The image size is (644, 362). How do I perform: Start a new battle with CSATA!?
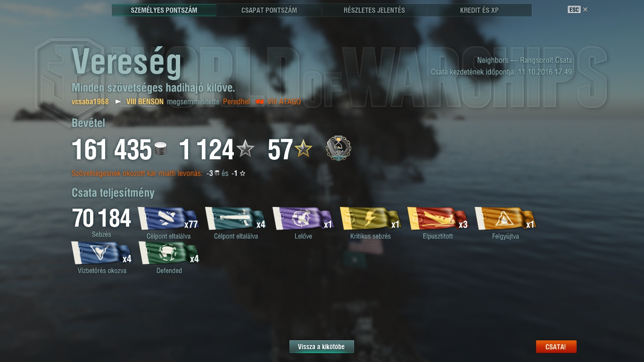click(556, 347)
